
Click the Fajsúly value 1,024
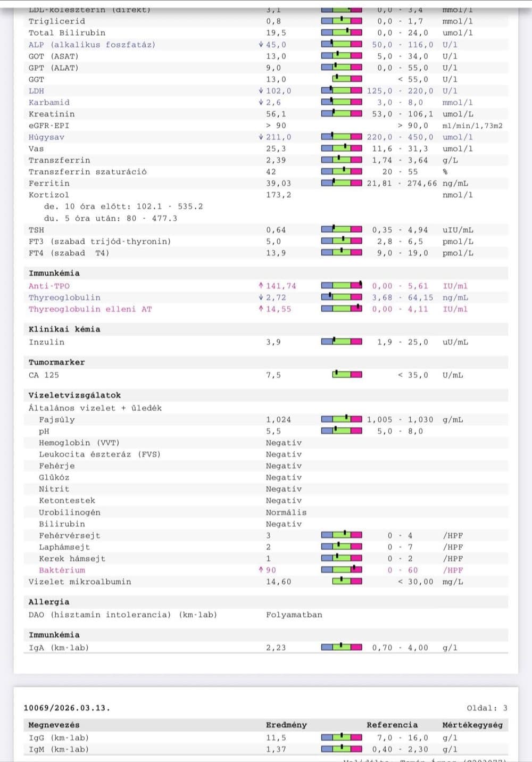coord(279,419)
